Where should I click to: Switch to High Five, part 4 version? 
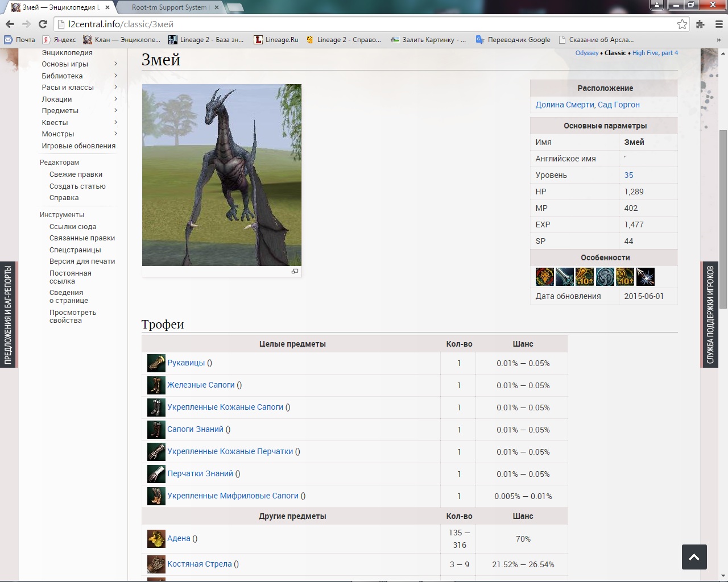coord(655,53)
